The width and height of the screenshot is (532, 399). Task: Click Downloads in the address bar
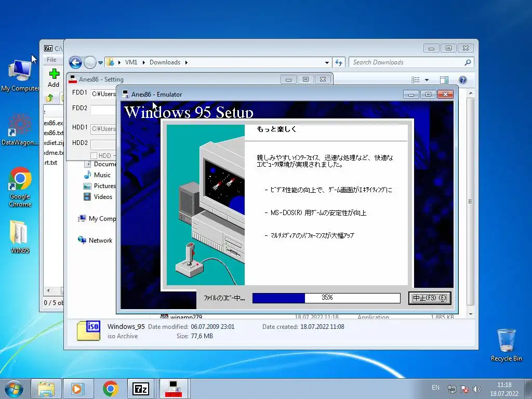[165, 62]
